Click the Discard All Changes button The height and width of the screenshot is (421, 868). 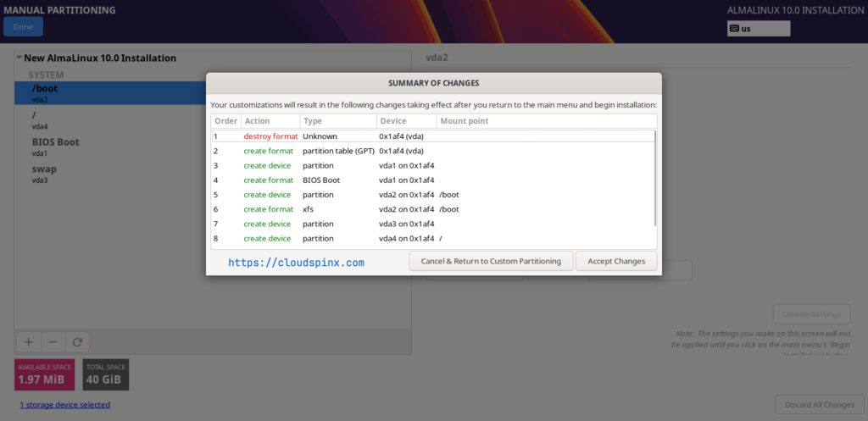[820, 405]
